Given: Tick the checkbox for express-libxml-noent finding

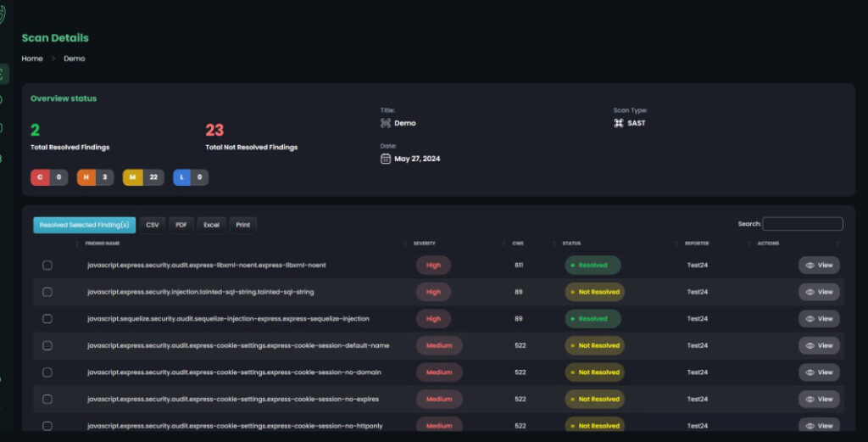Looking at the screenshot, I should [x=47, y=266].
